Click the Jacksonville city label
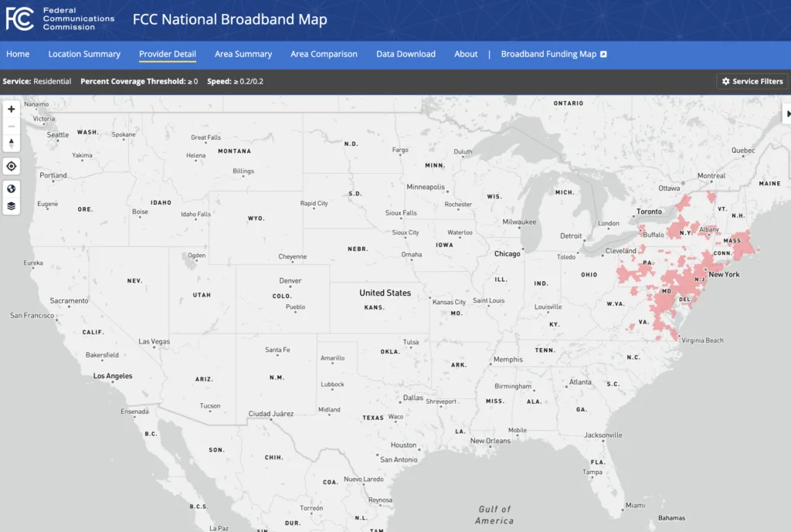Screen dimensions: 791x532 [603, 435]
